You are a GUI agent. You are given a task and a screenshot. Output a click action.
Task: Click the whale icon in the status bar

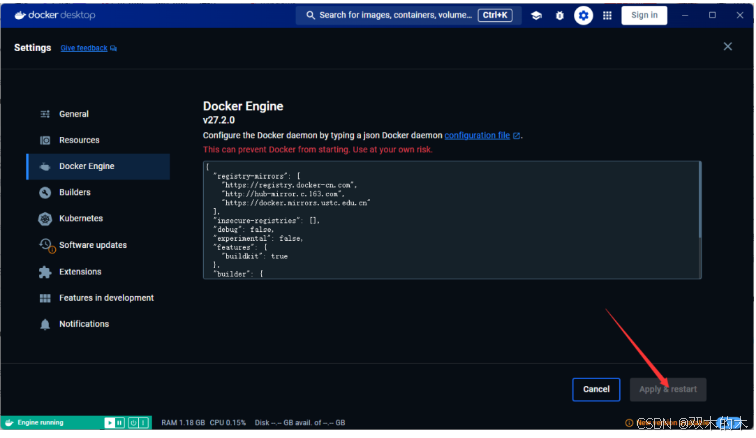click(x=9, y=423)
